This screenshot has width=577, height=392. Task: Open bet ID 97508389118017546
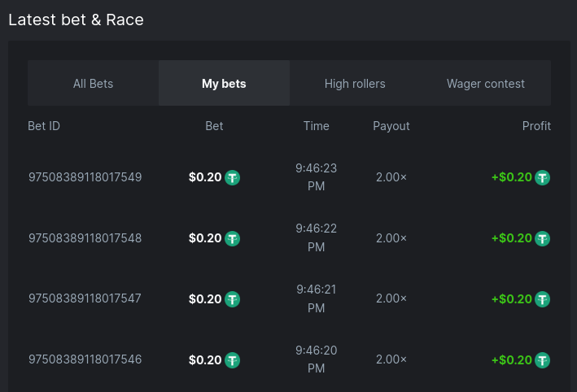tap(85, 360)
